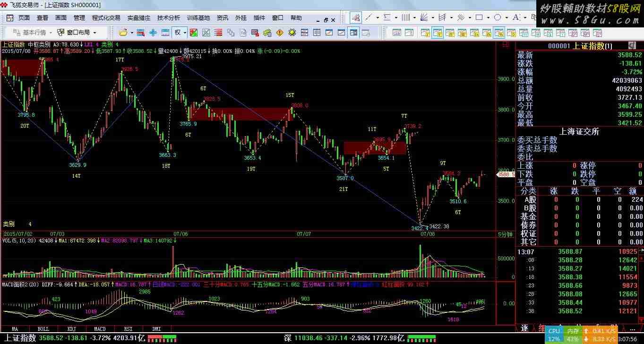Click the 逐 tab below the tick list
This screenshot has width=644, height=344.
point(524,328)
